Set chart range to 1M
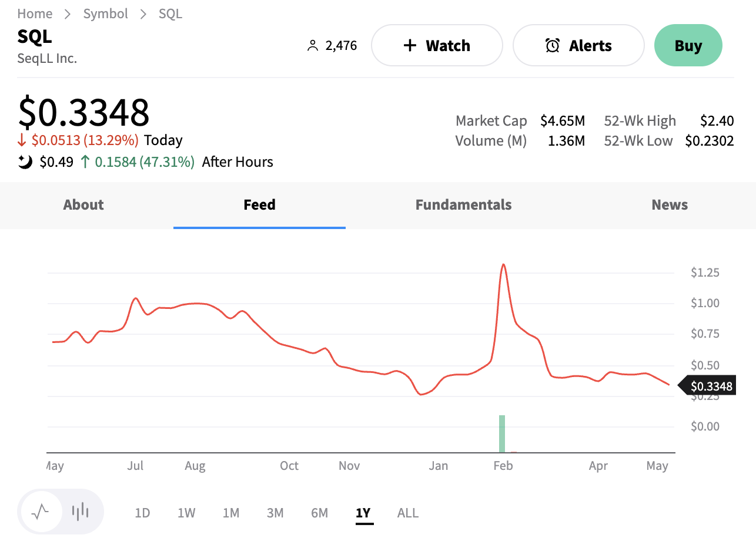 point(231,513)
